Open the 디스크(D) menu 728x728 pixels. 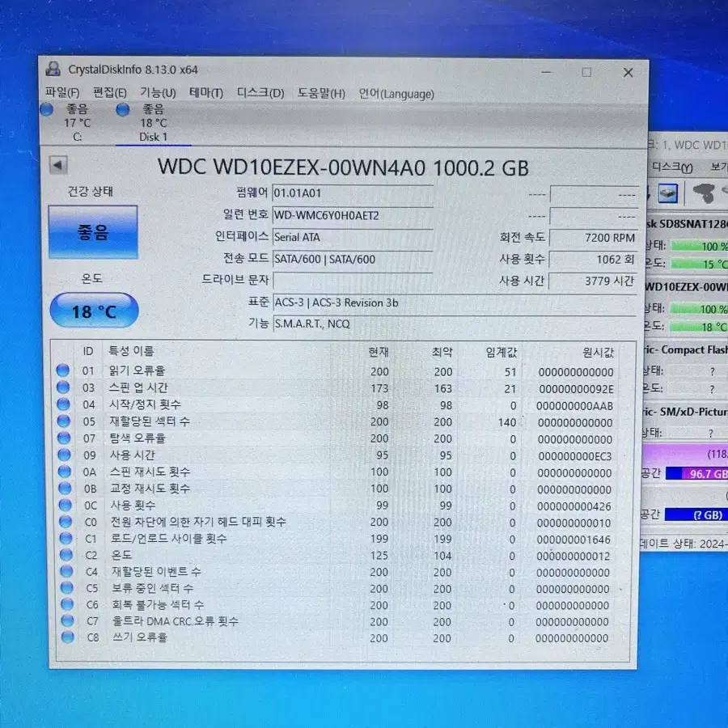pyautogui.click(x=260, y=93)
